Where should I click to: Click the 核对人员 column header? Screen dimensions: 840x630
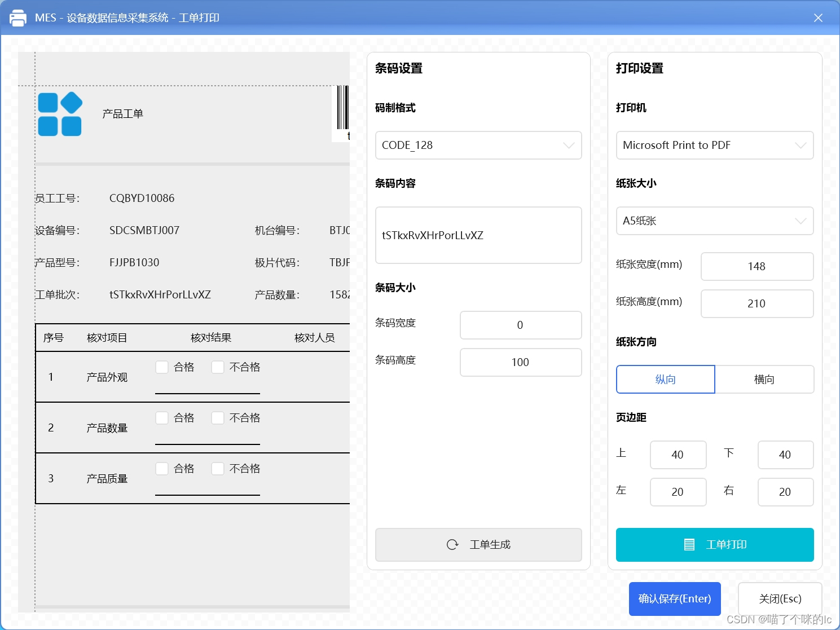point(315,338)
